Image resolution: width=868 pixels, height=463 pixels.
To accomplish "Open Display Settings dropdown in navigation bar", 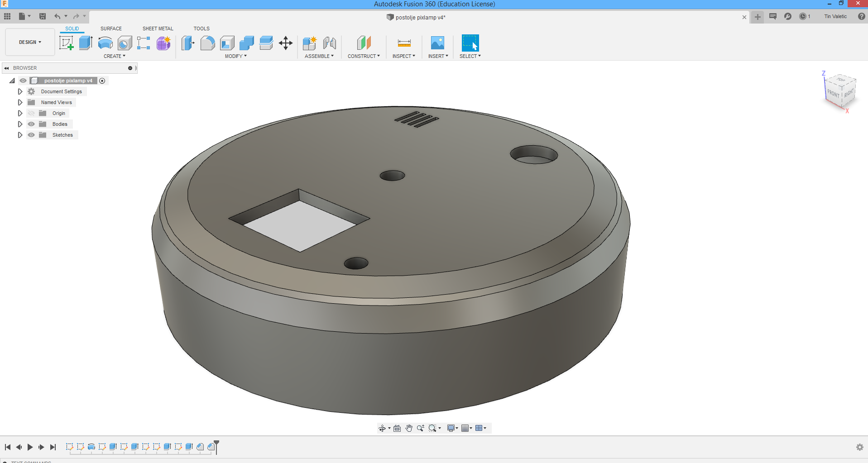I will (x=453, y=428).
